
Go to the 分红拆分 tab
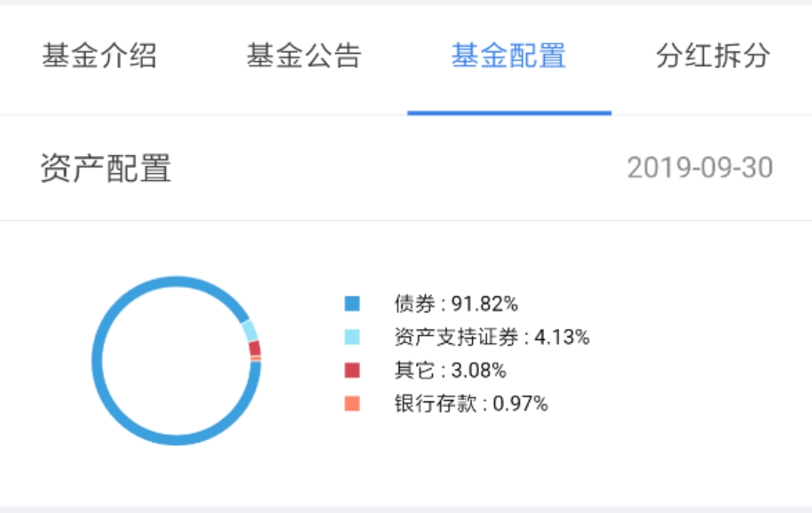[713, 55]
